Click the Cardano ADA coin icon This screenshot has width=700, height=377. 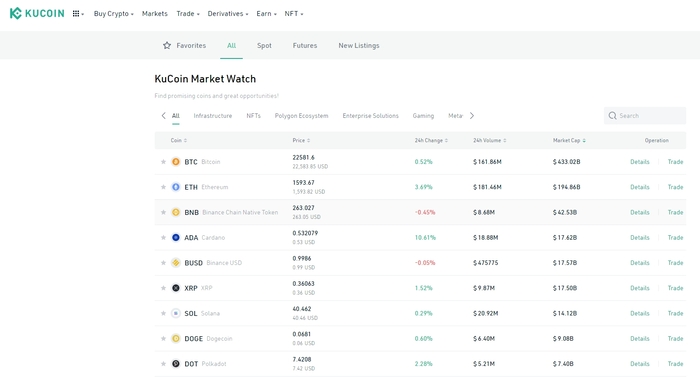(x=176, y=238)
